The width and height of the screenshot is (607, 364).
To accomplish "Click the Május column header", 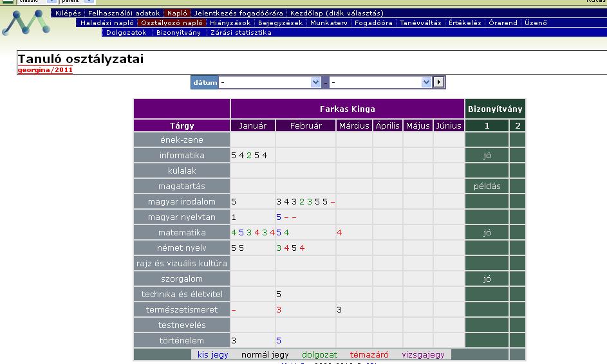I will click(418, 125).
